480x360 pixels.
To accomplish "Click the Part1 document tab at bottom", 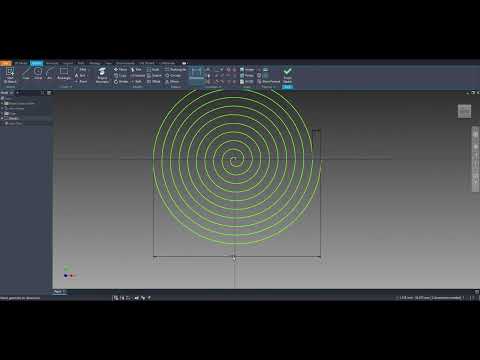I will 59,292.
